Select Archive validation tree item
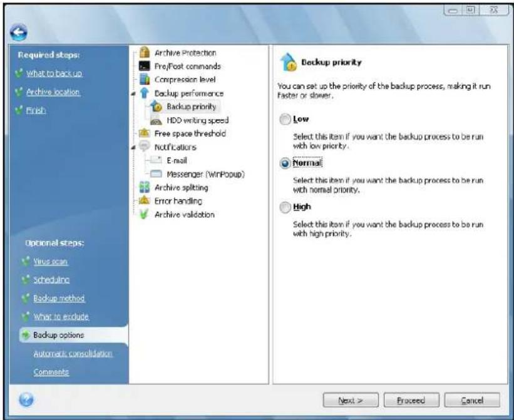 [x=185, y=215]
